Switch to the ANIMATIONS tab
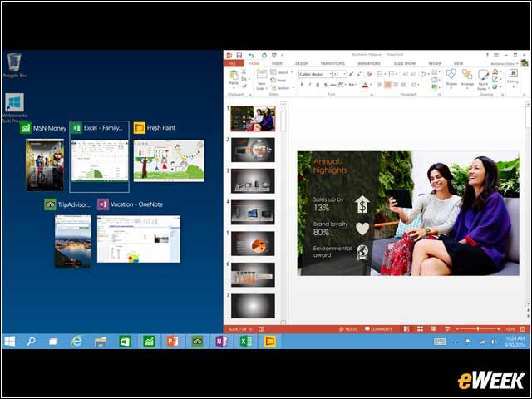This screenshot has width=532, height=399. click(369, 63)
